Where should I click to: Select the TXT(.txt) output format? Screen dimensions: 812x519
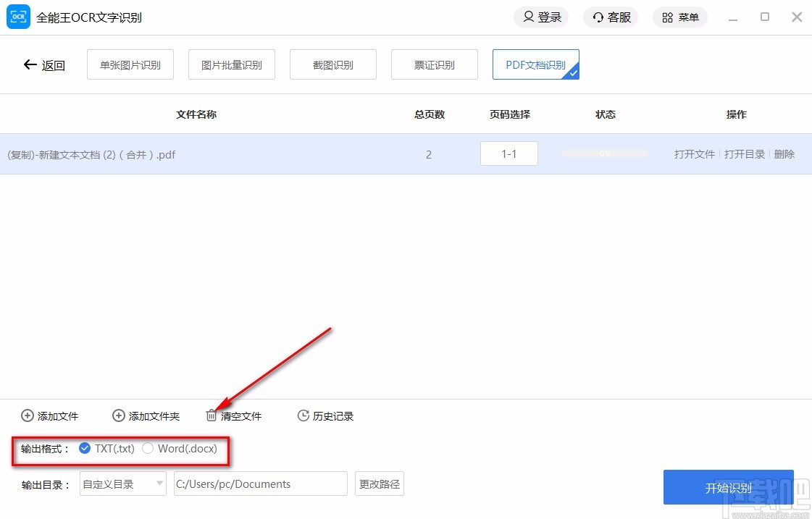(x=85, y=449)
